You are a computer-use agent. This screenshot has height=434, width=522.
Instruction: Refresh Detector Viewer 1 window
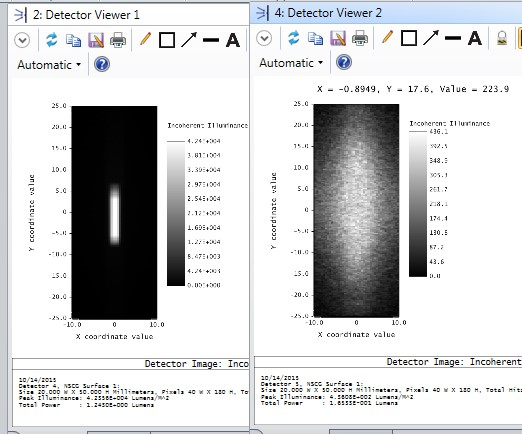(x=52, y=40)
